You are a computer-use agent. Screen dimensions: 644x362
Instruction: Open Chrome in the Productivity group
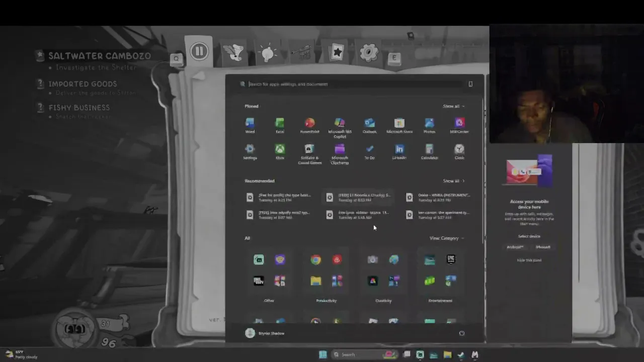point(315,259)
